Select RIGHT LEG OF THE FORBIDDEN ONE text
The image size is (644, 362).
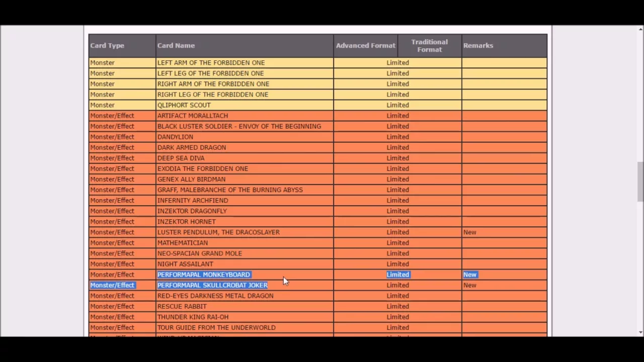(213, 95)
